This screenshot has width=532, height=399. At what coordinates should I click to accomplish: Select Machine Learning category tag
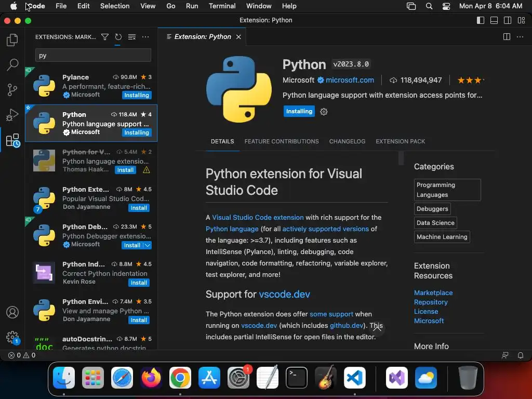442,237
